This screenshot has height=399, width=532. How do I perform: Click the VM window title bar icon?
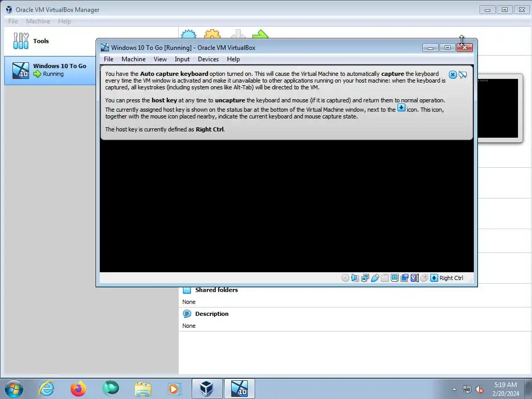point(105,47)
